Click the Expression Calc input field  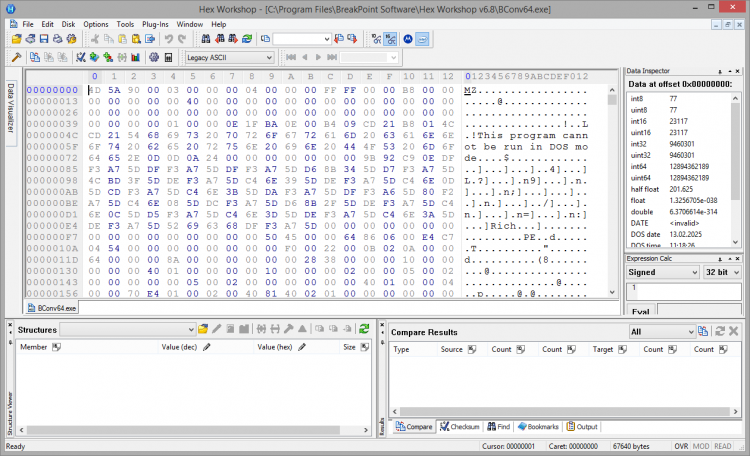(x=684, y=291)
